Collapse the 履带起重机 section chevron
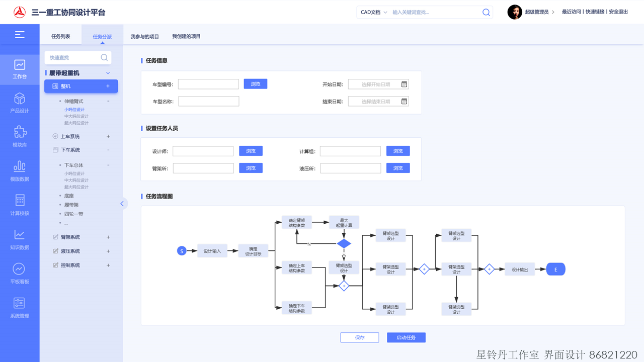This screenshot has width=644, height=362. 108,73
